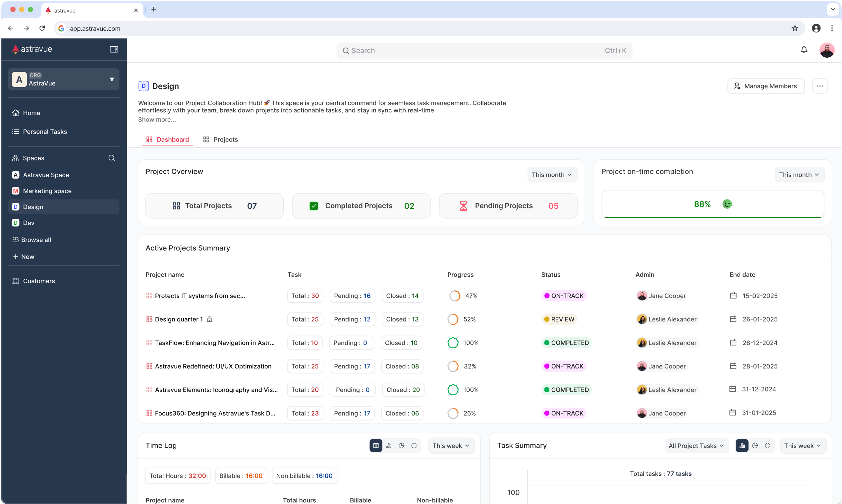Open Astravue Redefined: UI/UX Optimization project

[x=213, y=366]
